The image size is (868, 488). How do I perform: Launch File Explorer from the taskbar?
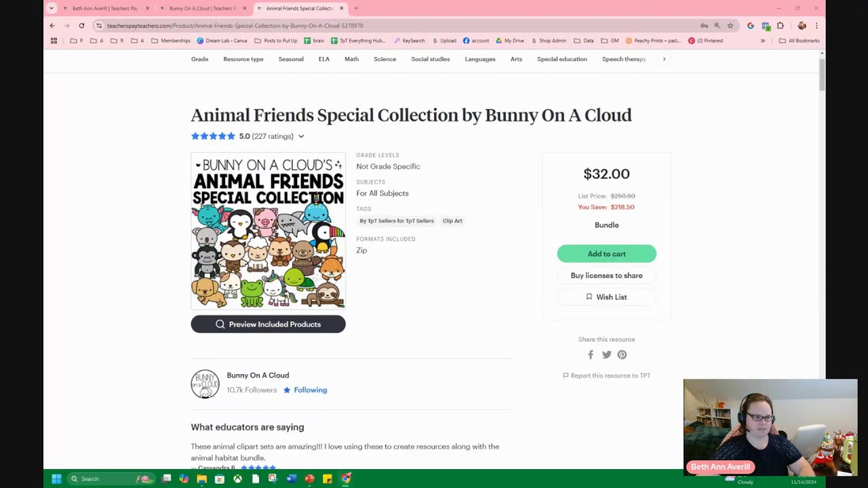point(201,479)
